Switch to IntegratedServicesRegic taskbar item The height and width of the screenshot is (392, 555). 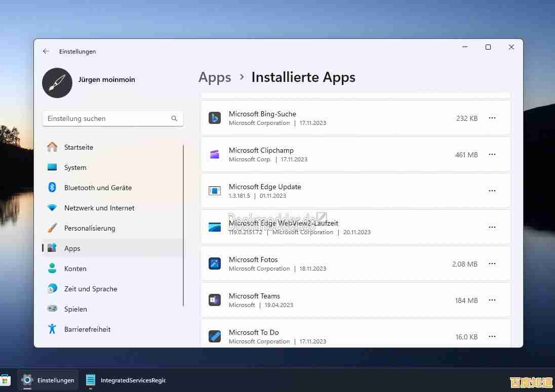(126, 380)
